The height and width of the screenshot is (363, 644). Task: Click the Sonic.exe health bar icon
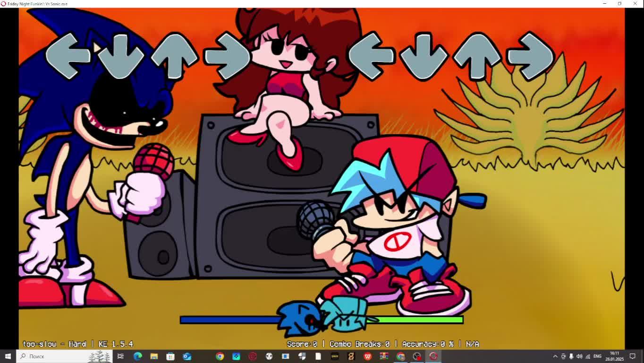coord(299,319)
